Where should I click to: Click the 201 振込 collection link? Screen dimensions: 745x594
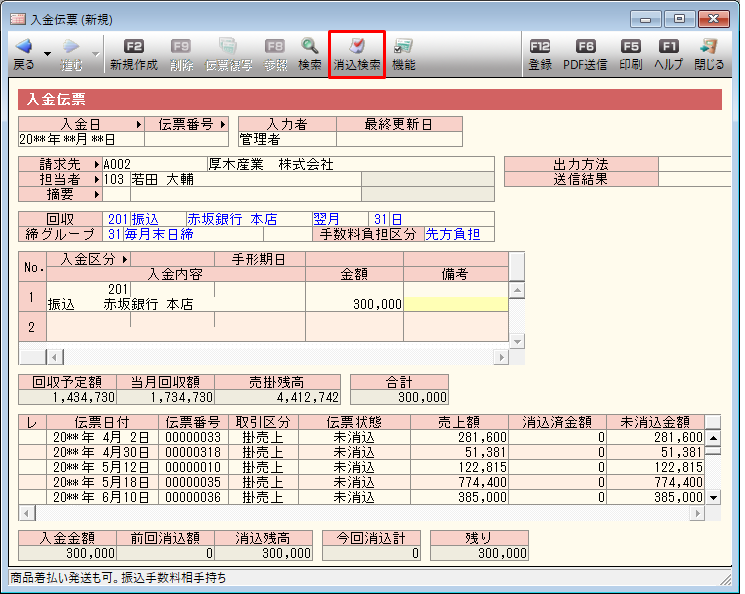pyautogui.click(x=133, y=219)
